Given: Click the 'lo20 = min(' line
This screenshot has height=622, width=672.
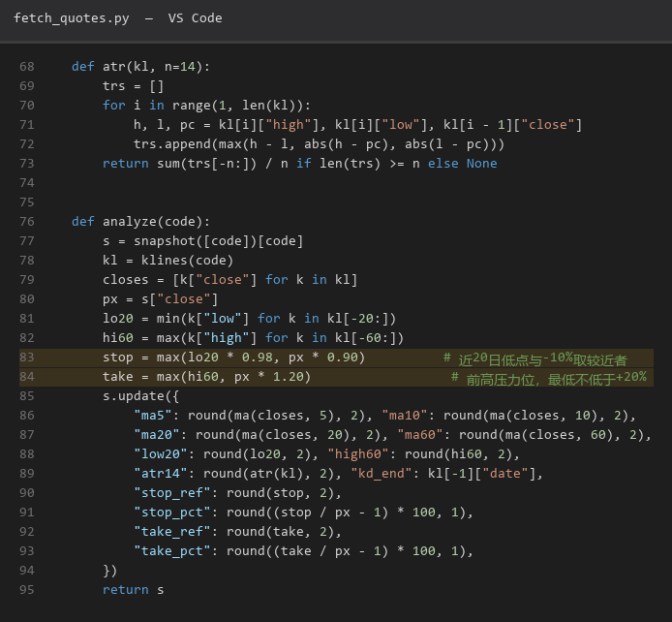Looking at the screenshot, I should click(250, 319).
